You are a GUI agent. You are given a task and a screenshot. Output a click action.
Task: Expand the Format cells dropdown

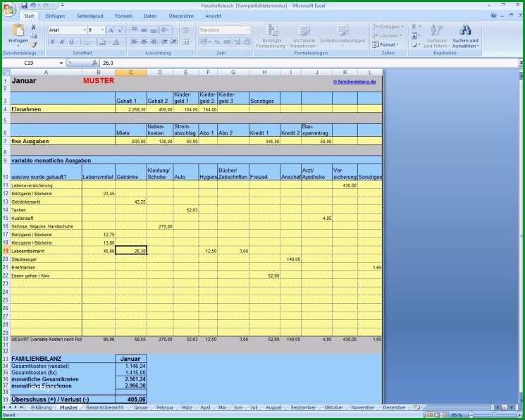pyautogui.click(x=385, y=44)
